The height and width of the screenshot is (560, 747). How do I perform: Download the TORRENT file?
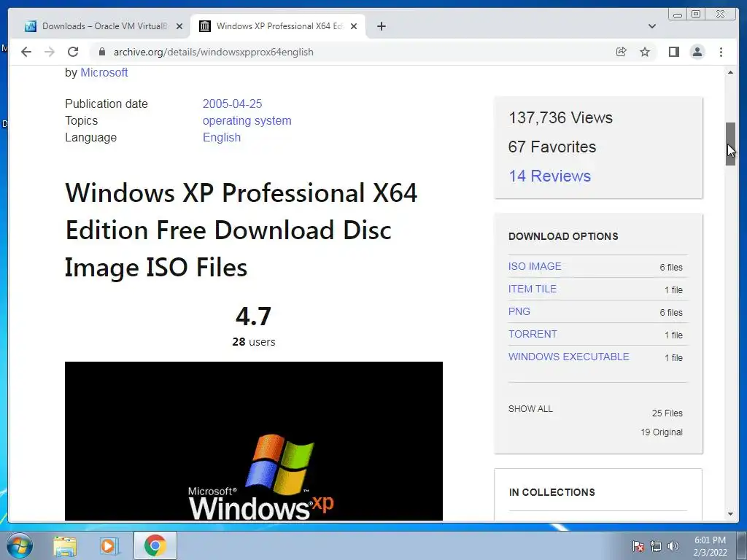click(x=533, y=334)
